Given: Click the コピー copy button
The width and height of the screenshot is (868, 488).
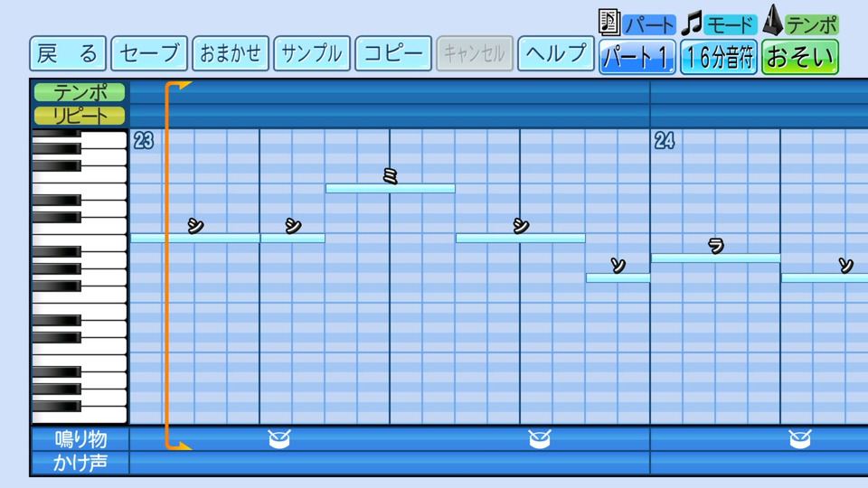Looking at the screenshot, I should tap(393, 53).
